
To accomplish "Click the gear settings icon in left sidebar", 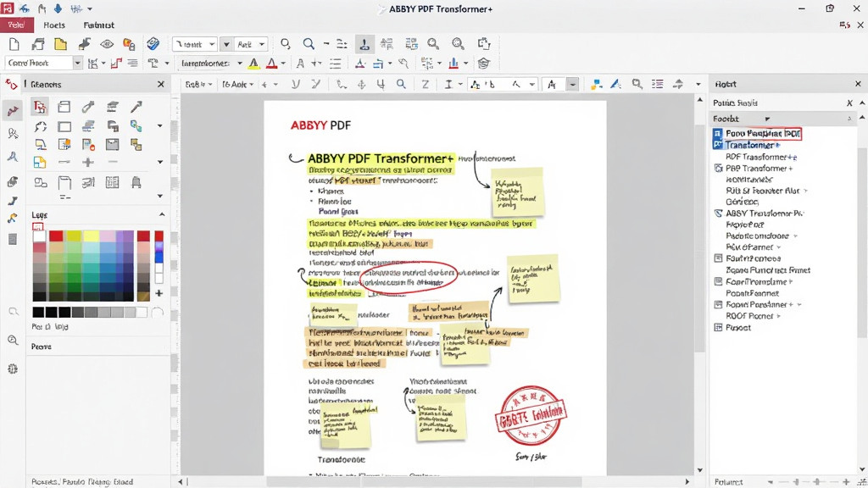I will point(13,369).
